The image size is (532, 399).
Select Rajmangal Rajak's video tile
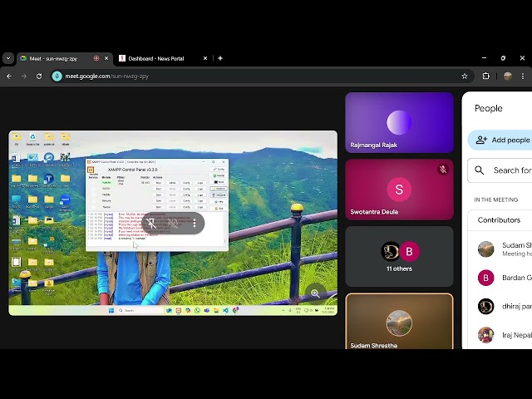tap(399, 122)
